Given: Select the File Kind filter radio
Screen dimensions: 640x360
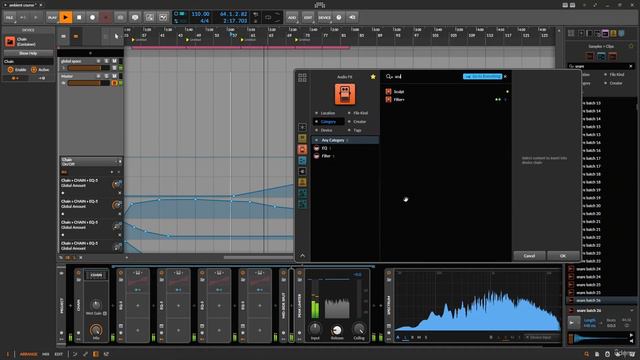Looking at the screenshot, I should coord(358,113).
